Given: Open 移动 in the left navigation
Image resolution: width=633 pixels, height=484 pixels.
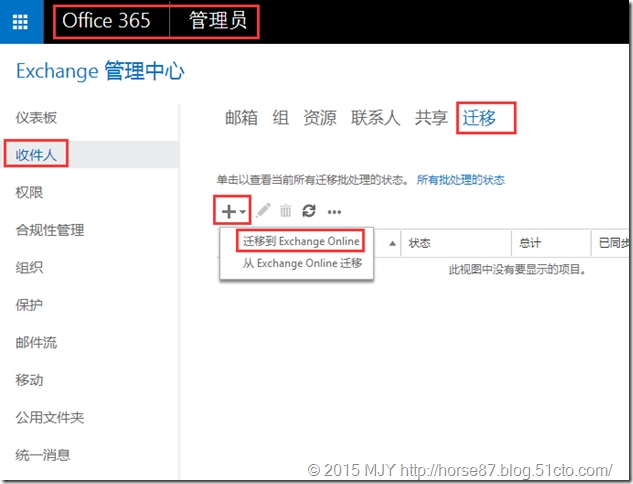Looking at the screenshot, I should click(29, 380).
